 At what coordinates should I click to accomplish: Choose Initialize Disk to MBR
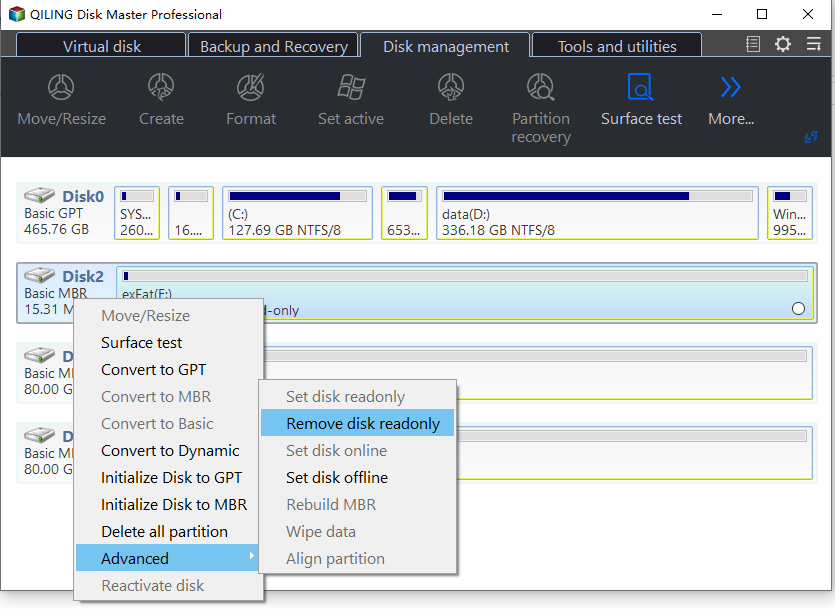pyautogui.click(x=169, y=504)
